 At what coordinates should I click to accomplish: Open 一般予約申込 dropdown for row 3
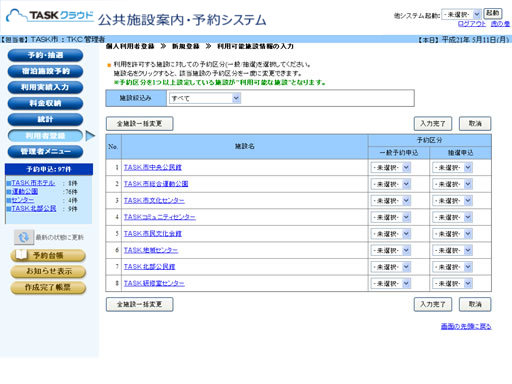click(x=390, y=201)
